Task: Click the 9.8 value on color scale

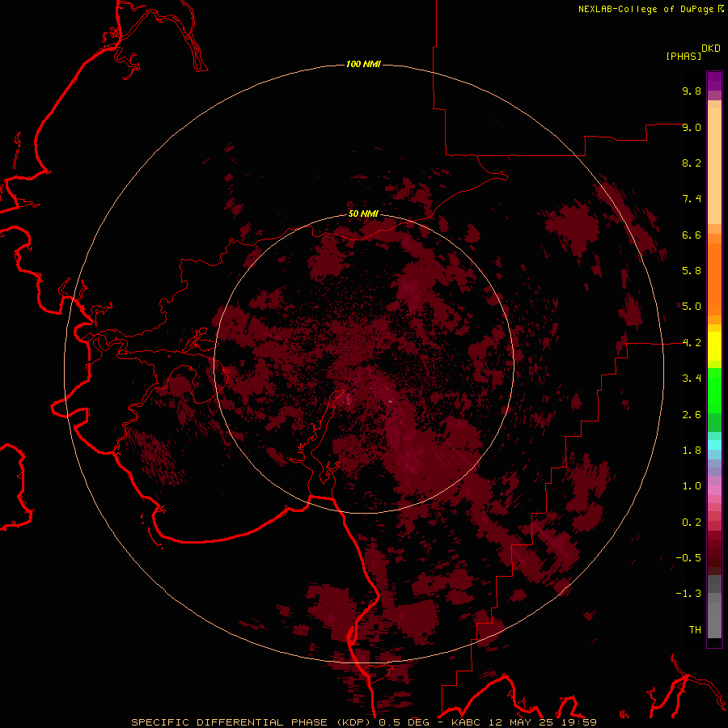Action: pyautogui.click(x=692, y=91)
